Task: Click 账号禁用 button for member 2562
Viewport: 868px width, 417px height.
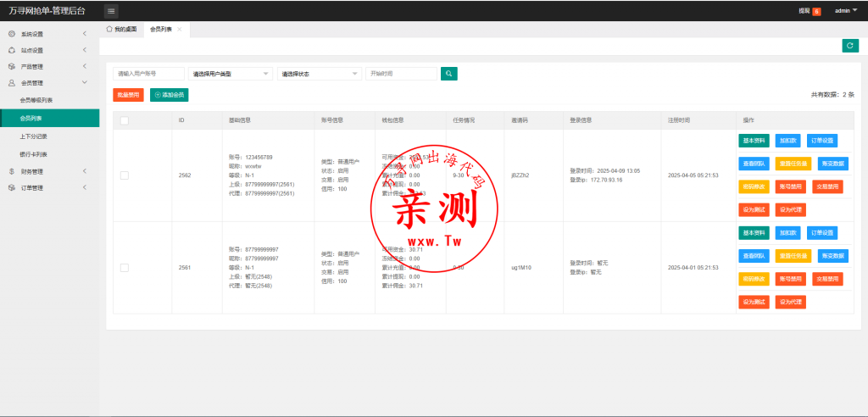Action: pos(791,186)
